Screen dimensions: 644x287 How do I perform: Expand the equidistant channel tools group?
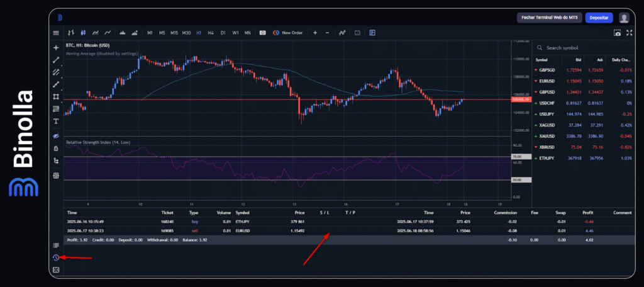coord(56,72)
